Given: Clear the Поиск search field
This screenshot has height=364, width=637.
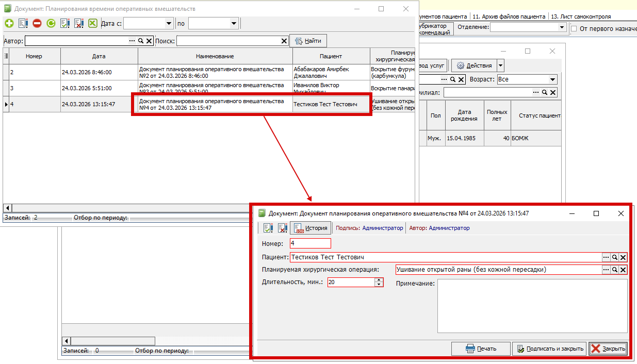Looking at the screenshot, I should click(284, 41).
